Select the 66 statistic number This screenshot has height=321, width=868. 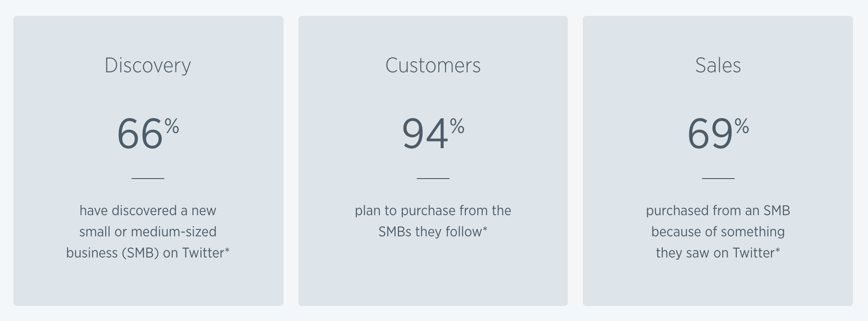pyautogui.click(x=140, y=134)
